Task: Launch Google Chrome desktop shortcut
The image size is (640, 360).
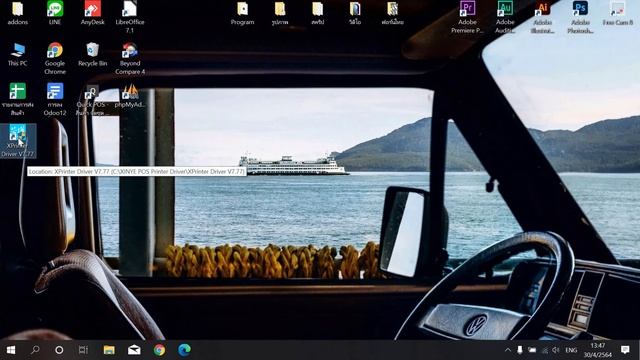Action: (55, 58)
